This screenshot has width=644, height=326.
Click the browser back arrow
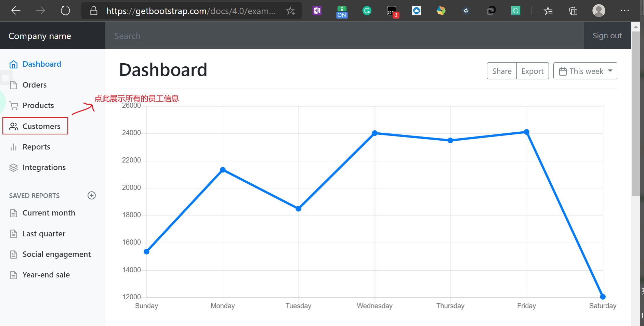(x=16, y=11)
